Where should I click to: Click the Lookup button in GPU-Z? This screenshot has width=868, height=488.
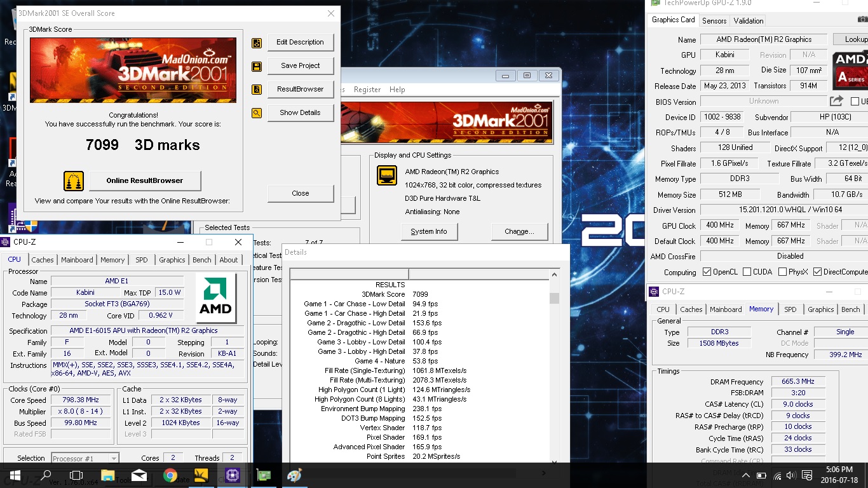point(850,39)
